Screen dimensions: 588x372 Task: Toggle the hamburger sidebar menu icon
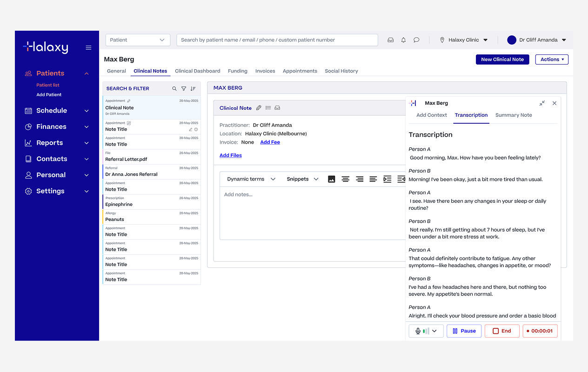click(x=88, y=47)
